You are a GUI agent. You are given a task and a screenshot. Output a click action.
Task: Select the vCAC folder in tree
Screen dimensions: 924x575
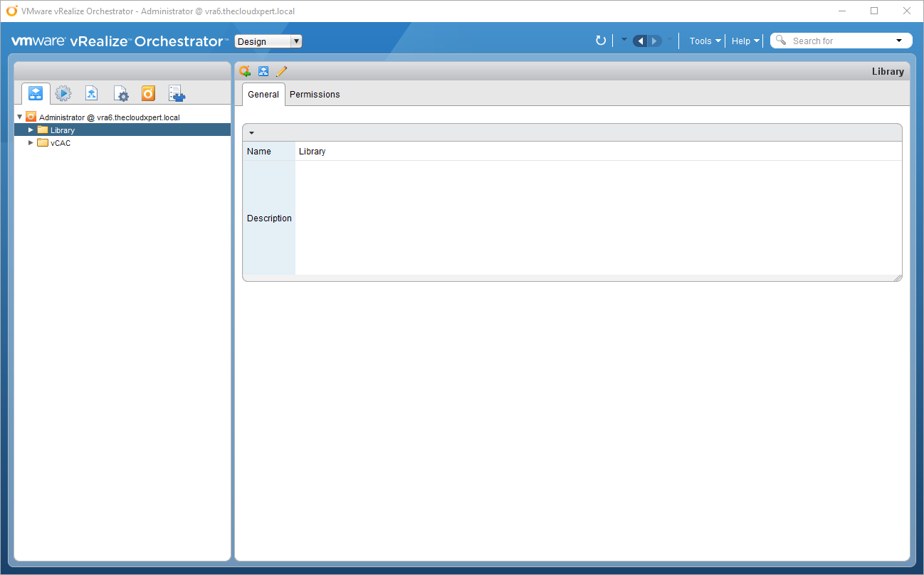click(61, 143)
